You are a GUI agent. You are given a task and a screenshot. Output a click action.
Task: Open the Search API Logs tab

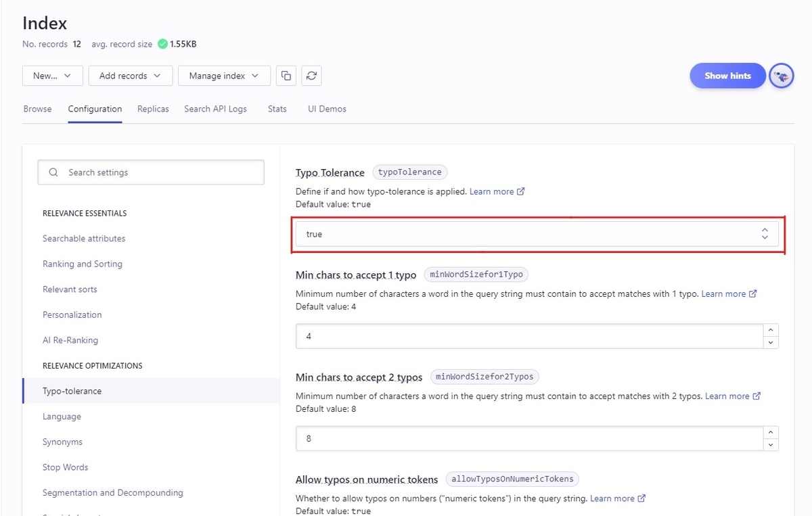click(x=215, y=109)
